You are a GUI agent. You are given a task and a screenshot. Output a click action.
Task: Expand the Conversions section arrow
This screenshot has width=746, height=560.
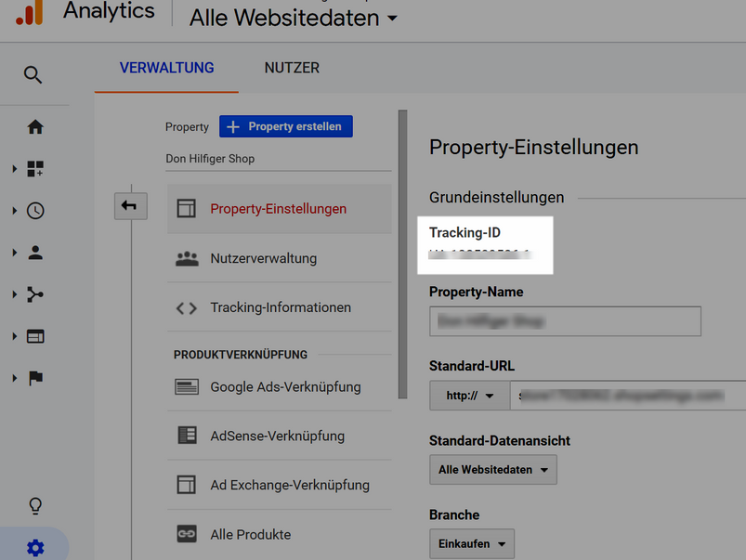tap(14, 378)
